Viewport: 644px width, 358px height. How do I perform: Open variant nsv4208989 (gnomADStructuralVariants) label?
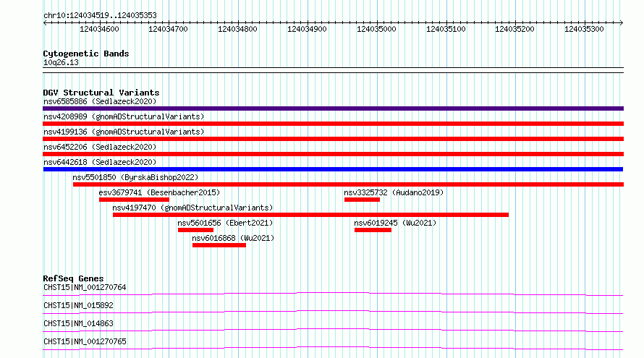[x=124, y=116]
